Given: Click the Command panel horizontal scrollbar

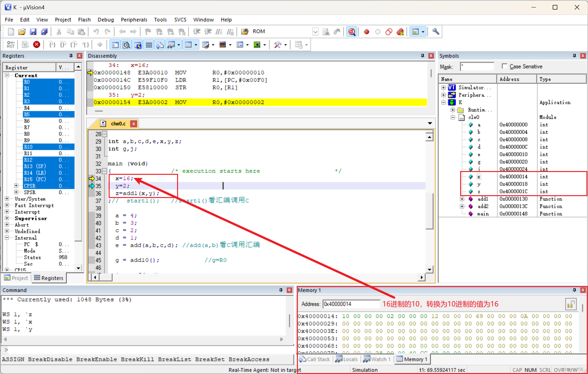Looking at the screenshot, I should (x=143, y=339).
